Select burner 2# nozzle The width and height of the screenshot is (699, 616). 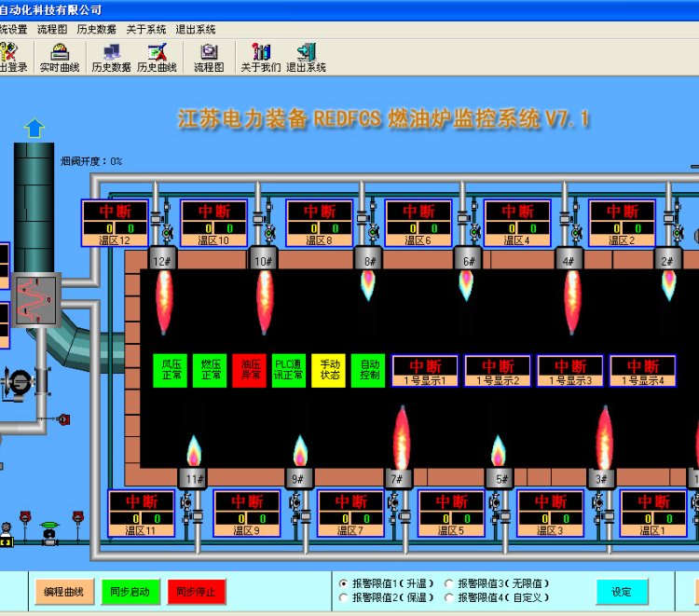(668, 258)
